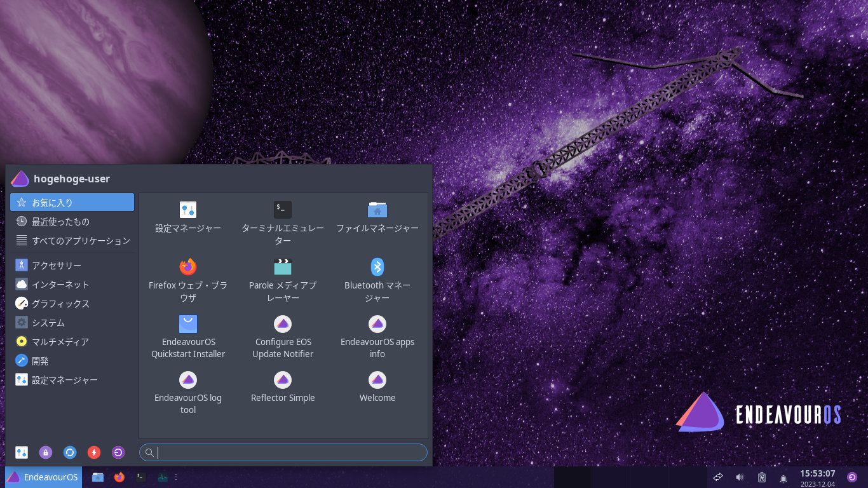This screenshot has width=868, height=488.
Task: Click the EndeavourOS menu button on taskbar
Action: 43,477
